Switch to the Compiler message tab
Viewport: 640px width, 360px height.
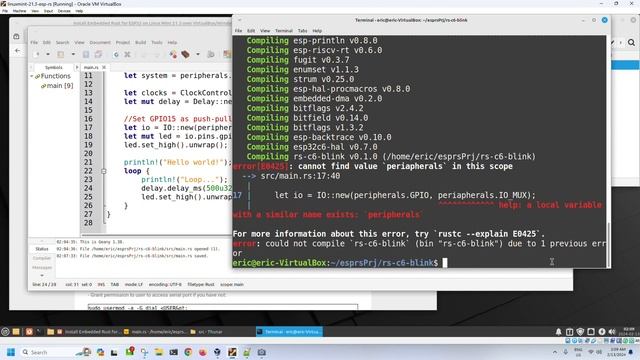pos(42,258)
